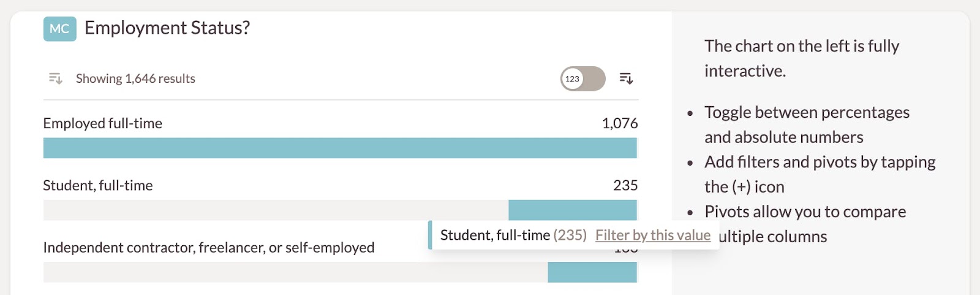
Task: Click the "Filter by this value" link
Action: pos(652,236)
